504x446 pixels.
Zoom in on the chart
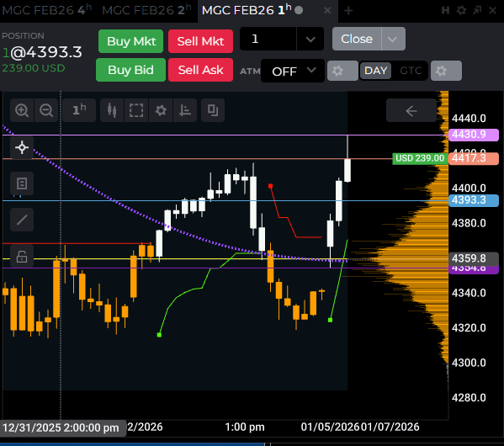click(22, 110)
